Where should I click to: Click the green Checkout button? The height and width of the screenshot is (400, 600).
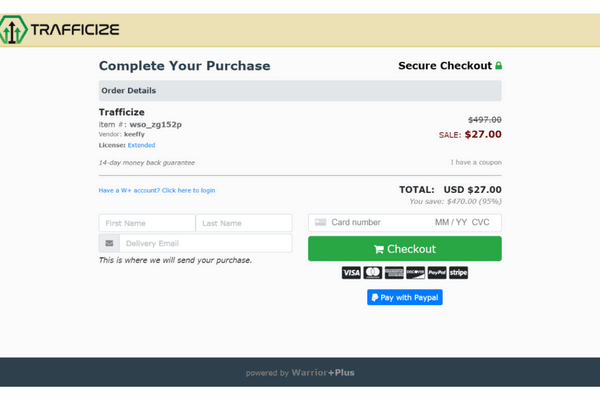[405, 249]
